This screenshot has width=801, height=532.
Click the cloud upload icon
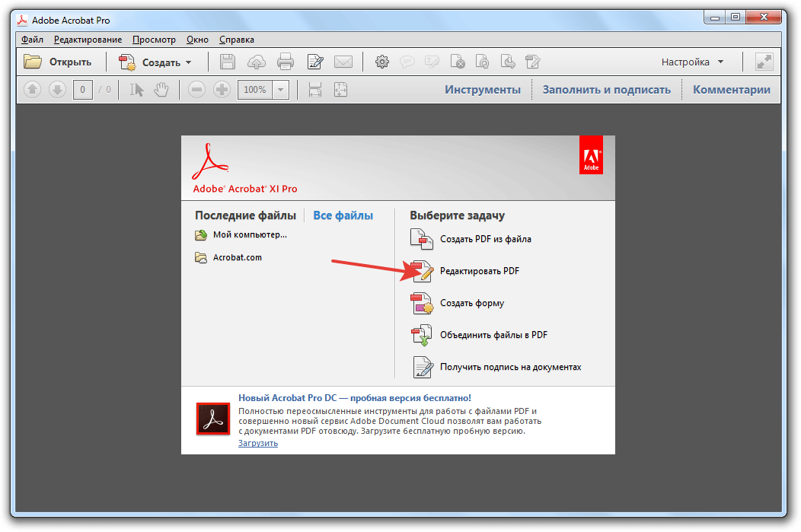coord(257,62)
